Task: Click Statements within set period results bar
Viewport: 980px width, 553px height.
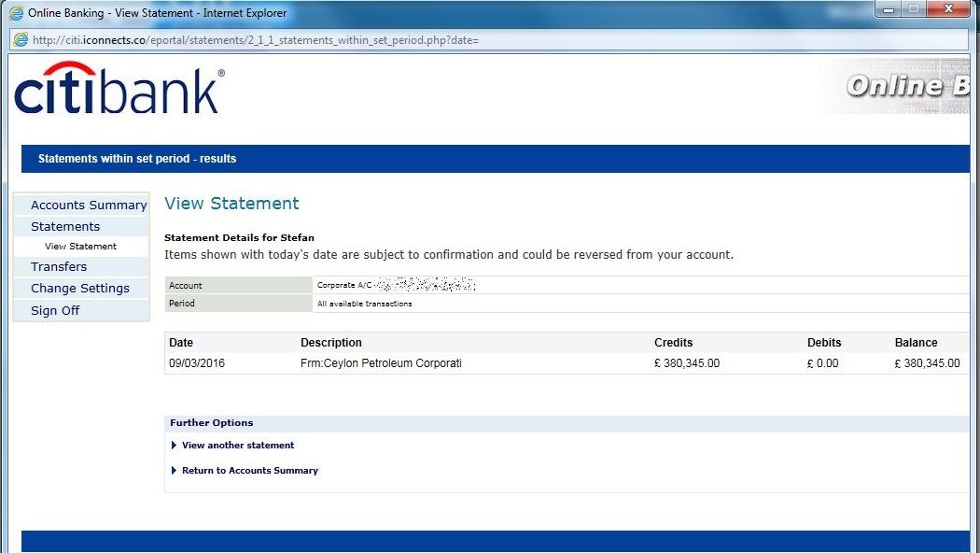Action: [496, 159]
